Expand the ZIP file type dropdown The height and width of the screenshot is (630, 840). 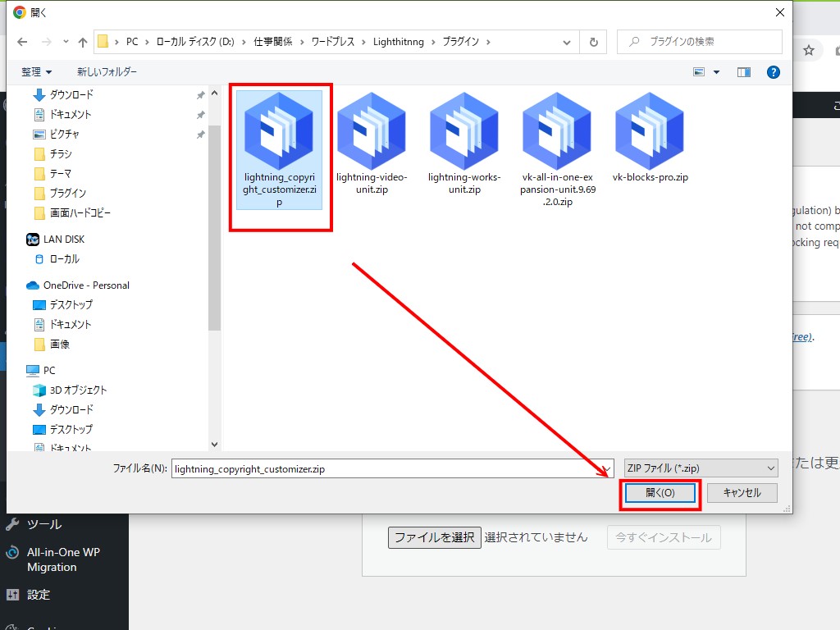pos(700,468)
